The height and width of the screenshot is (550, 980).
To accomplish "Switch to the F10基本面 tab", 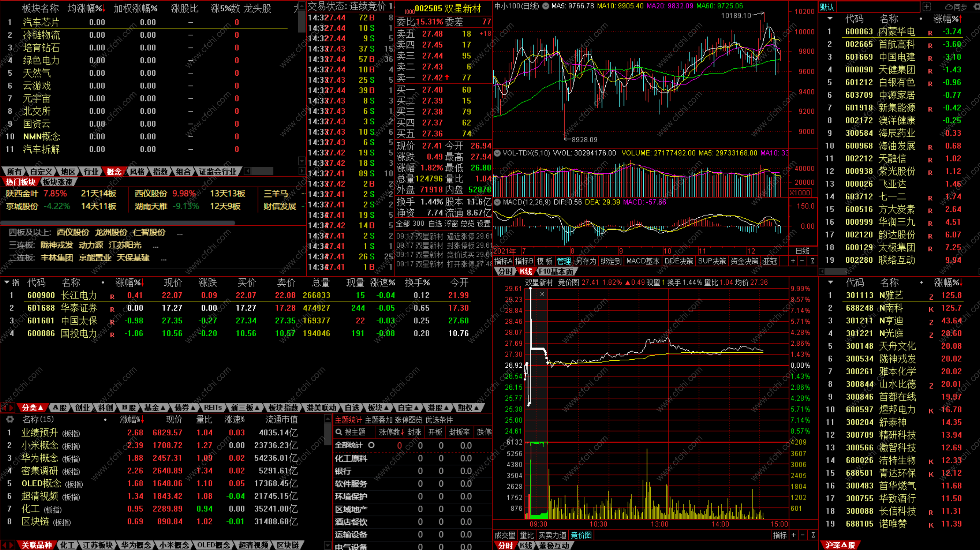I will click(x=556, y=272).
